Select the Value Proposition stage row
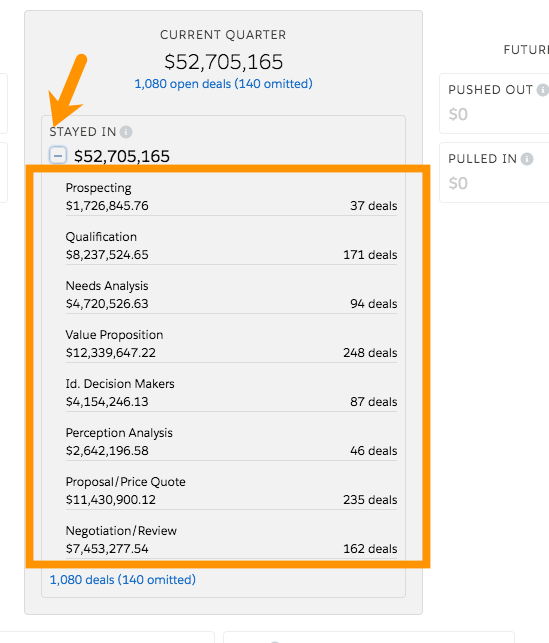This screenshot has height=643, width=549. coord(231,344)
